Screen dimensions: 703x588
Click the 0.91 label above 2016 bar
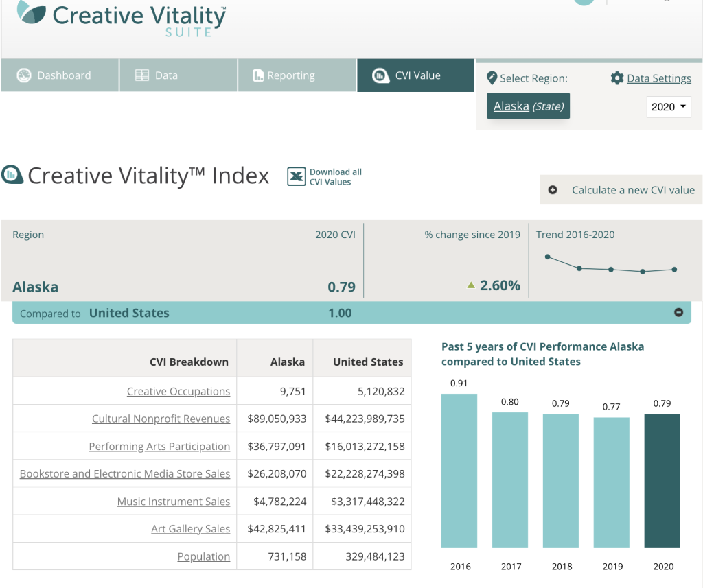click(x=459, y=383)
